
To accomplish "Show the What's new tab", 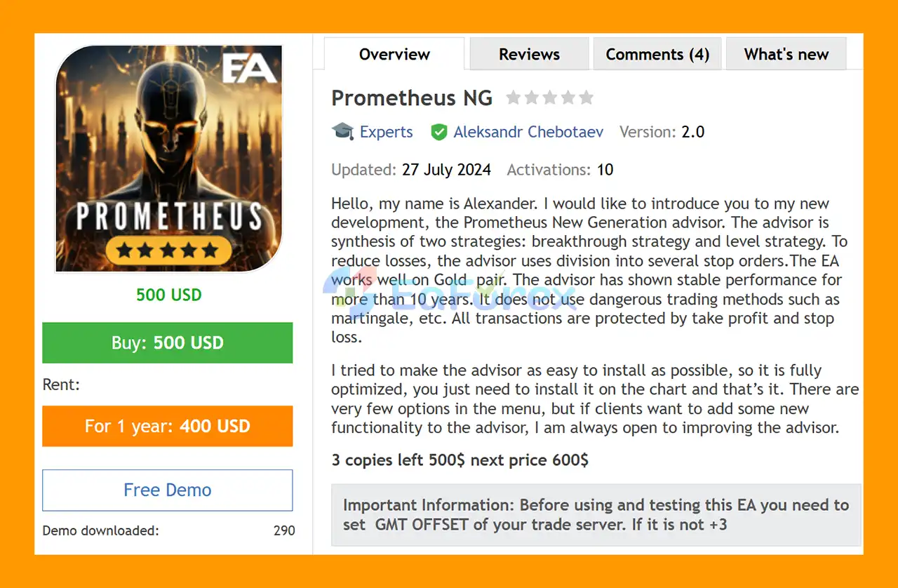I will 786,54.
